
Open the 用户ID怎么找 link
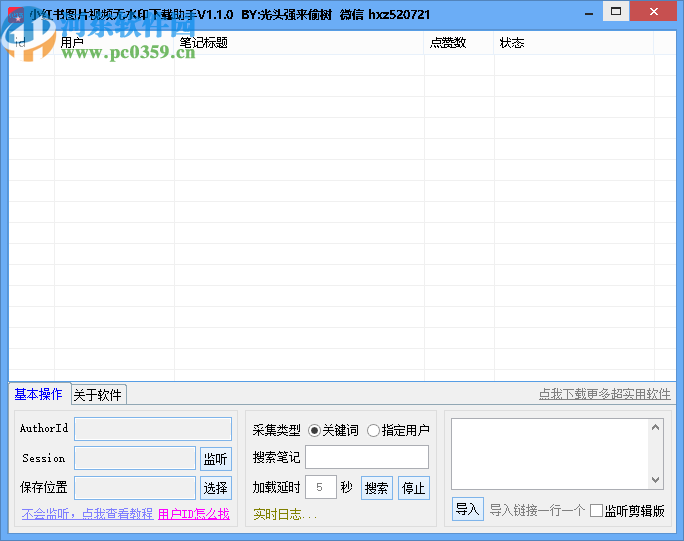194,514
